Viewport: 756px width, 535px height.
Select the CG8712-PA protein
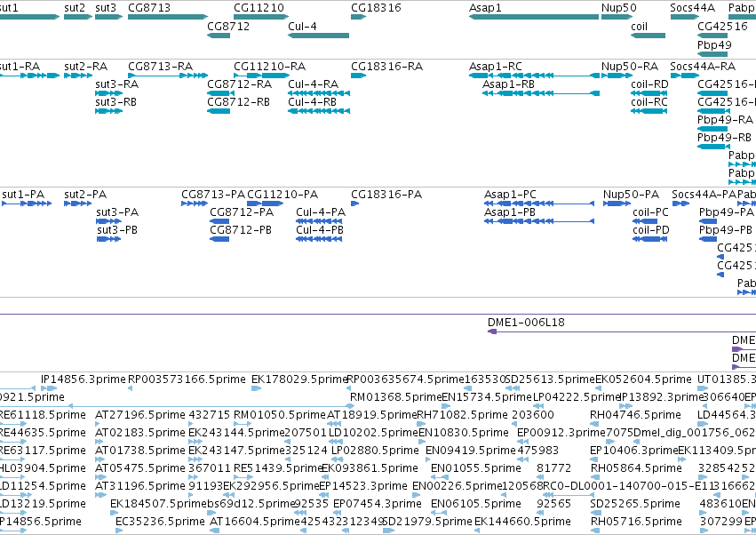pyautogui.click(x=219, y=221)
